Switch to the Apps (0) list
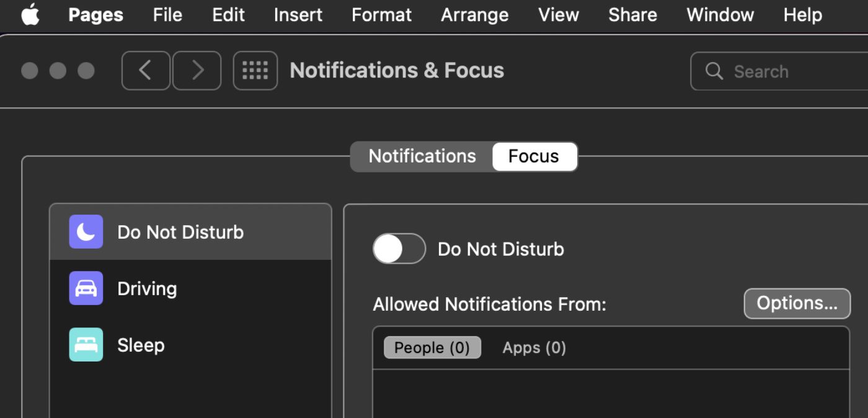 [534, 348]
